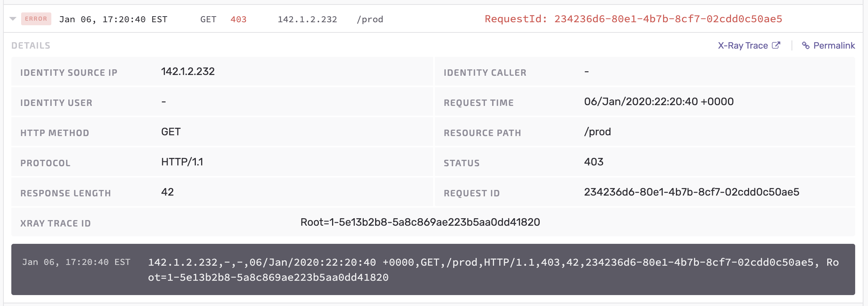Select the XRay Trace ID Root value

(420, 222)
